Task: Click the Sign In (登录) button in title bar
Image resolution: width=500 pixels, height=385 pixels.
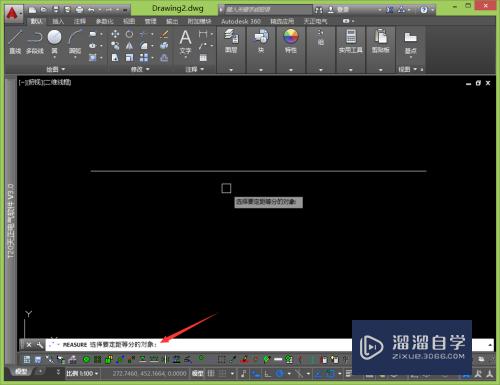Action: (339, 10)
